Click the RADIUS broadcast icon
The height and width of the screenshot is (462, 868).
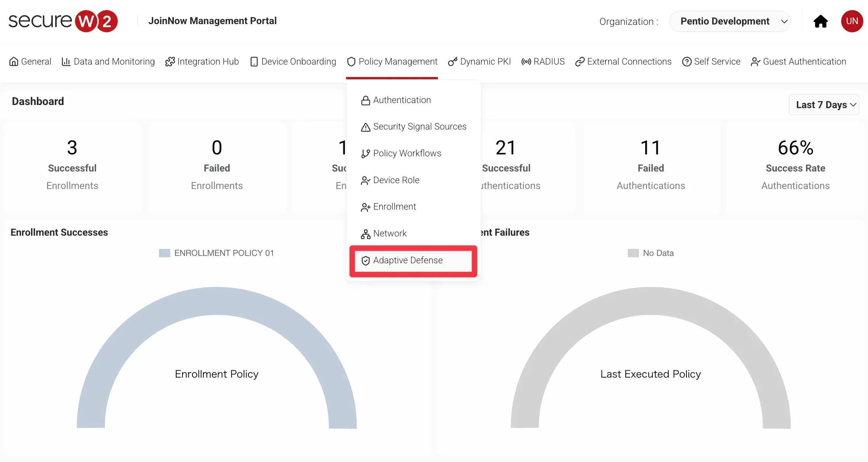(x=526, y=62)
